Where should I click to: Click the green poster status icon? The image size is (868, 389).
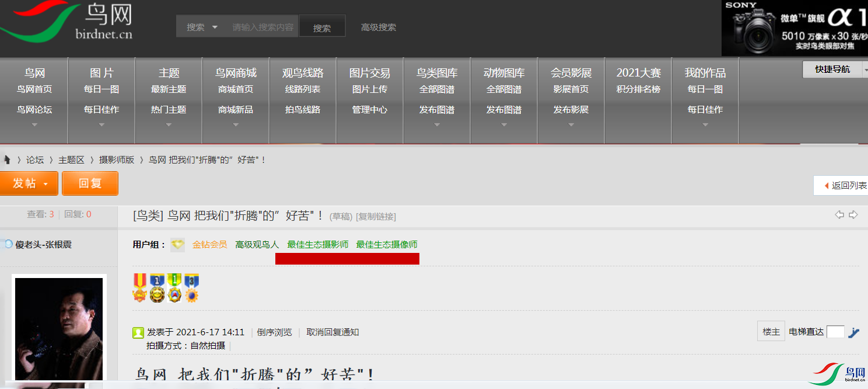click(138, 333)
